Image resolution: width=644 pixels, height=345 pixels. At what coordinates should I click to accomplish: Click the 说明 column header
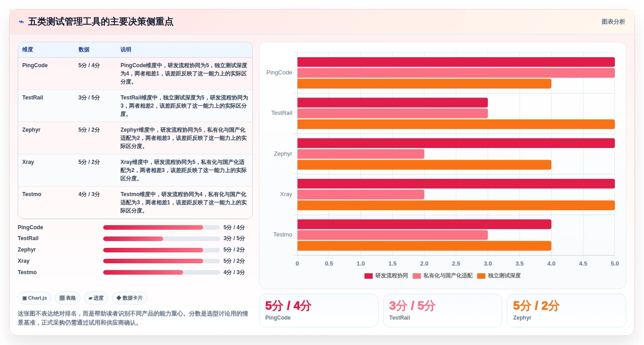point(126,49)
